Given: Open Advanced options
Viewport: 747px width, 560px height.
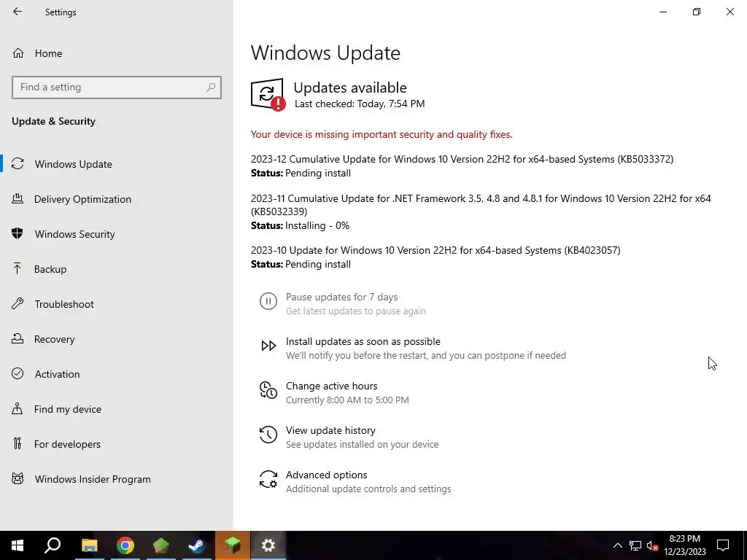Looking at the screenshot, I should coord(326,475).
